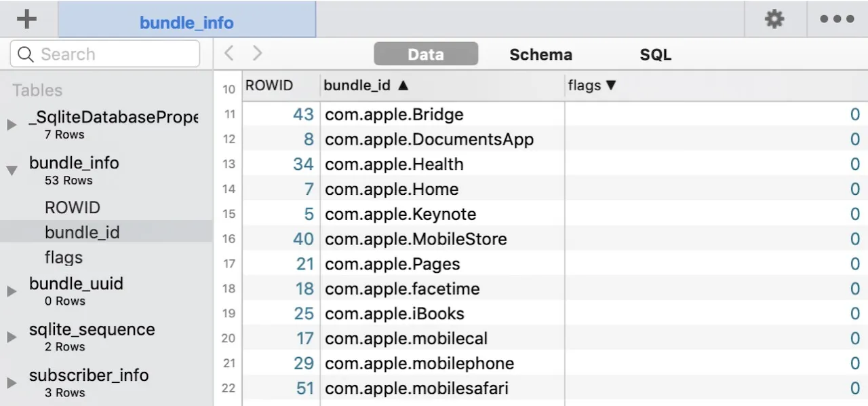This screenshot has width=868, height=406.
Task: Go forward with the right chevron
Action: coord(257,54)
